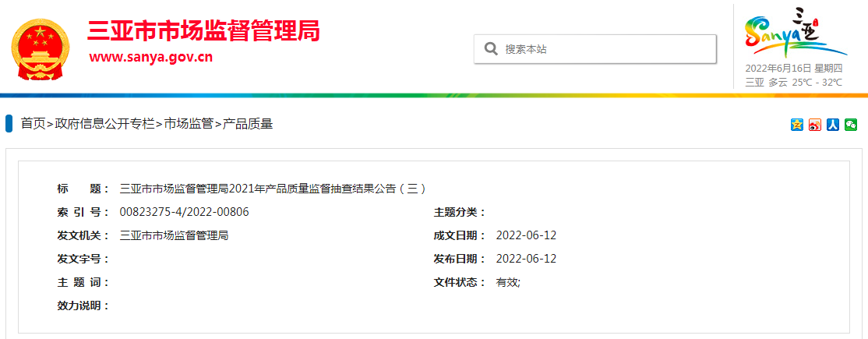The image size is (868, 339).
Task: Go to 首页 in the breadcrumb
Action: point(33,124)
